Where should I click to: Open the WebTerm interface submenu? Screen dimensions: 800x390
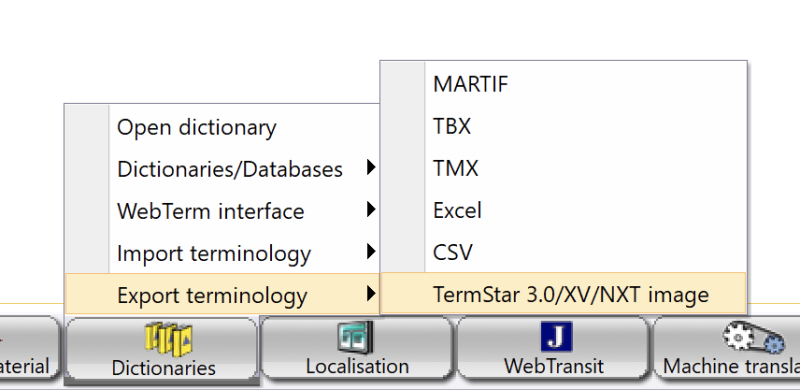pyautogui.click(x=222, y=211)
